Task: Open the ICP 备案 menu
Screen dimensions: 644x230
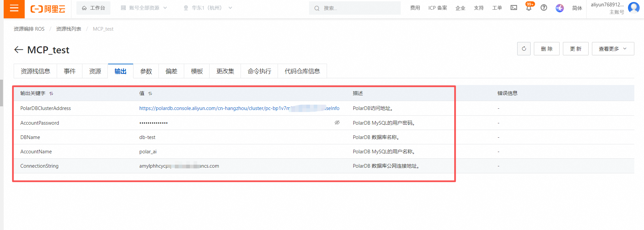Action: pos(437,8)
